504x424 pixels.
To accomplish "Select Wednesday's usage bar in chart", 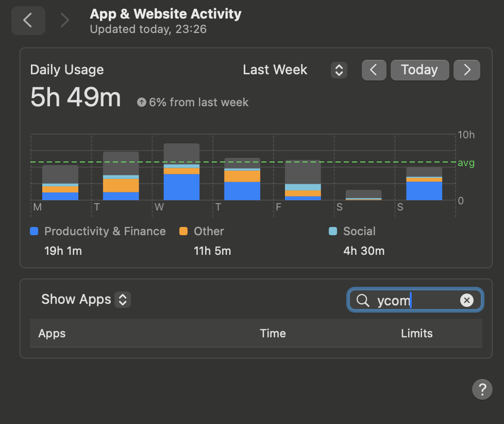I will [181, 172].
